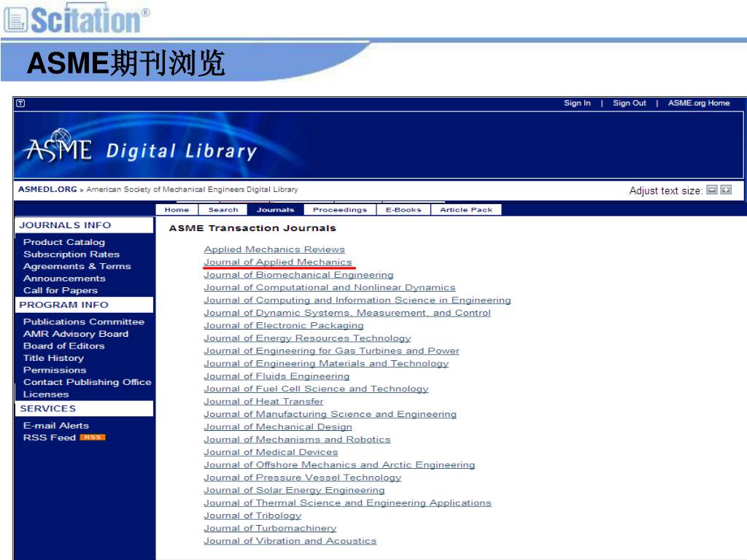The width and height of the screenshot is (747, 560).
Task: Click the decrease text size icon
Action: pos(712,190)
